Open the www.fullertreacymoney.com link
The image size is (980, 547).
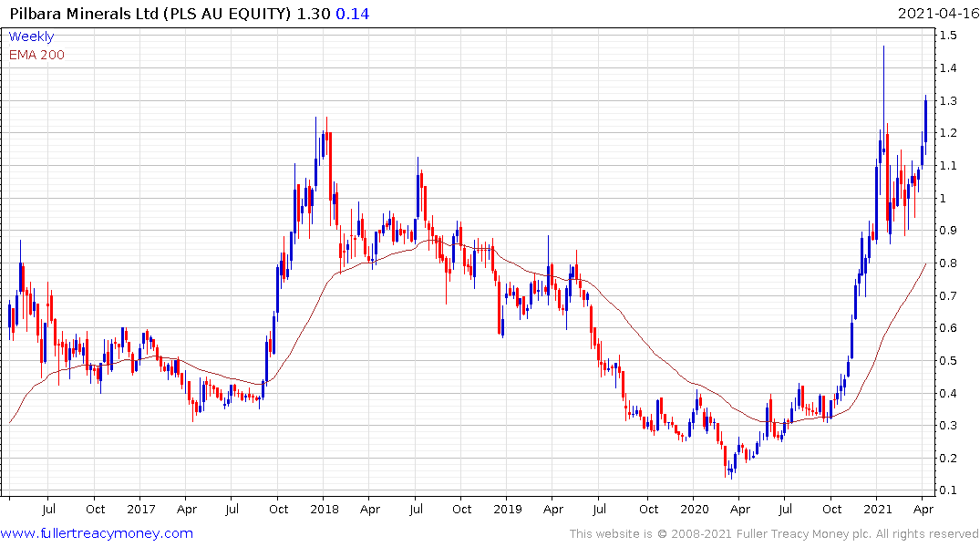click(97, 533)
